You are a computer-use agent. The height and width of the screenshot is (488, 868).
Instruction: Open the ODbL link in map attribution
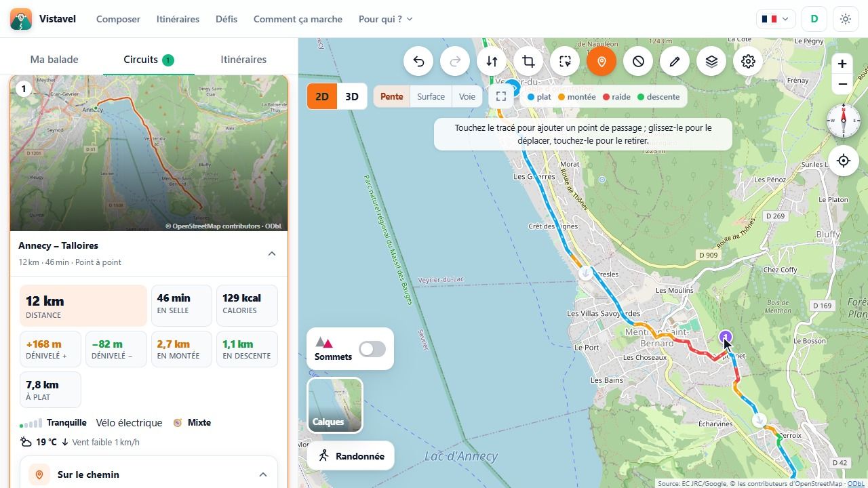tap(856, 483)
